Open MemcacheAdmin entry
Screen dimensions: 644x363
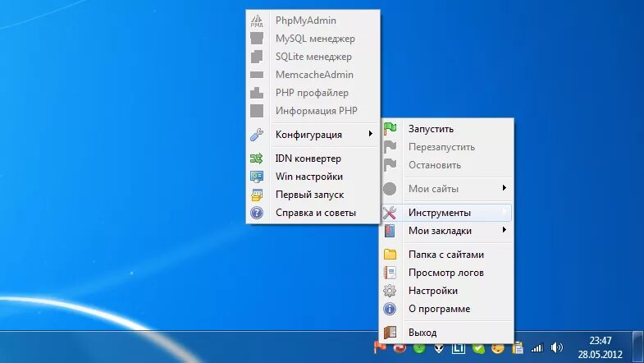[x=313, y=75]
